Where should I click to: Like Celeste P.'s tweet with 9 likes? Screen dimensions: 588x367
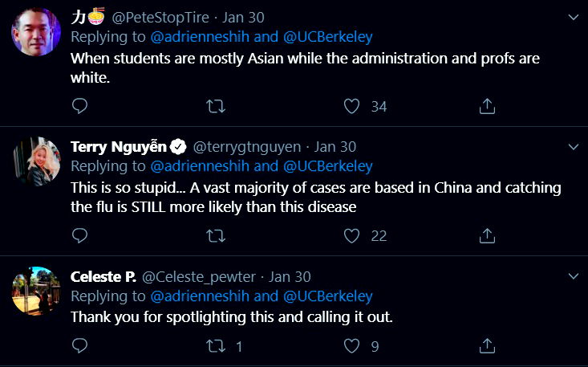351,346
